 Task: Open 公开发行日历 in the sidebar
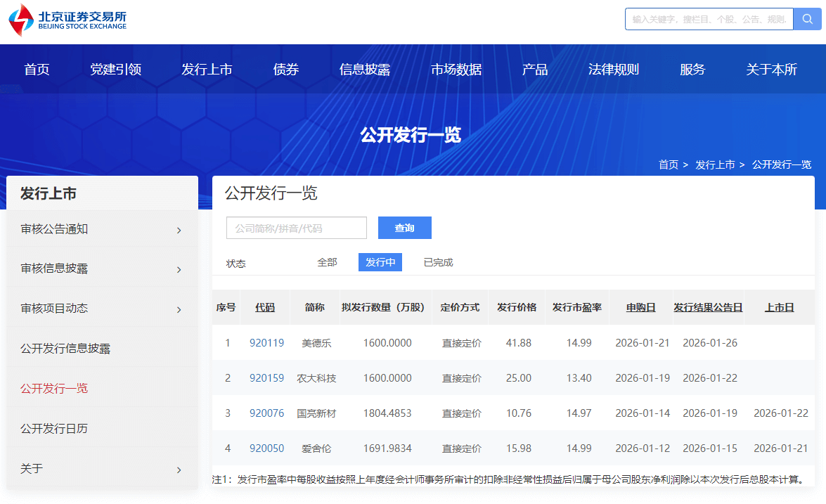pos(54,429)
